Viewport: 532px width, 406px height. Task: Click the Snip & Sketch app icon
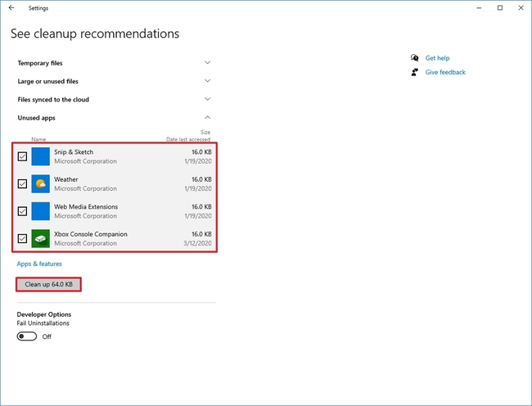[x=41, y=156]
